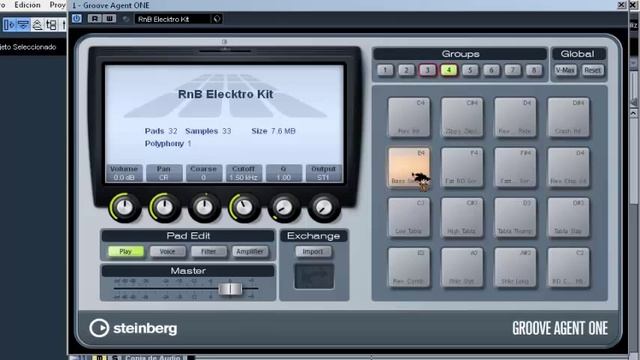
Task: Trigger the Low Tabla pad
Action: point(409,218)
